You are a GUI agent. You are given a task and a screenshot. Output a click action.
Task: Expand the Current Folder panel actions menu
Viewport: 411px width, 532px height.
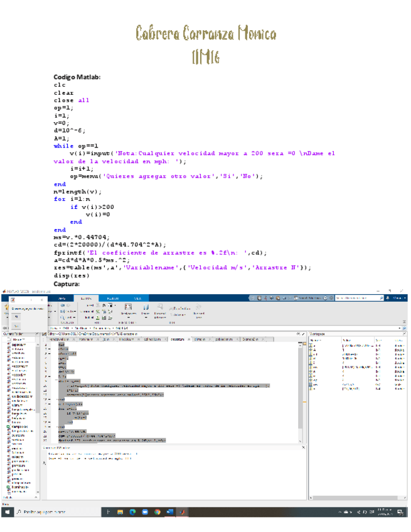pos(36,334)
